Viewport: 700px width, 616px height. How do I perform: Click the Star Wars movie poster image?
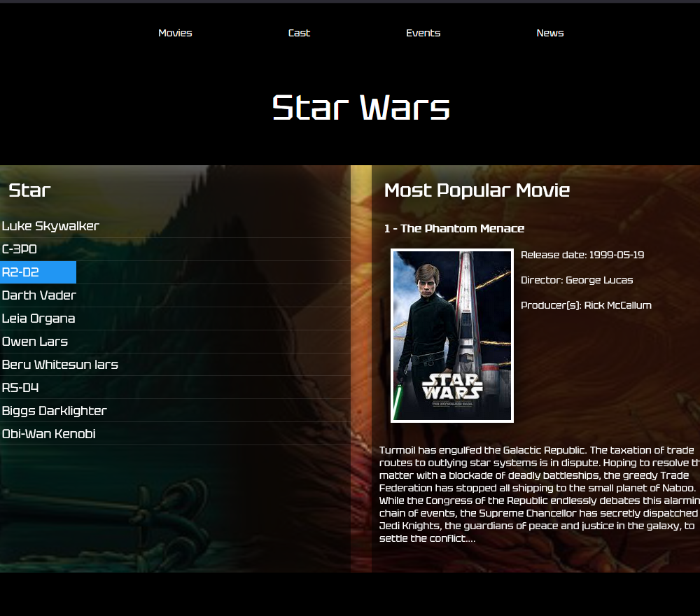click(x=452, y=336)
